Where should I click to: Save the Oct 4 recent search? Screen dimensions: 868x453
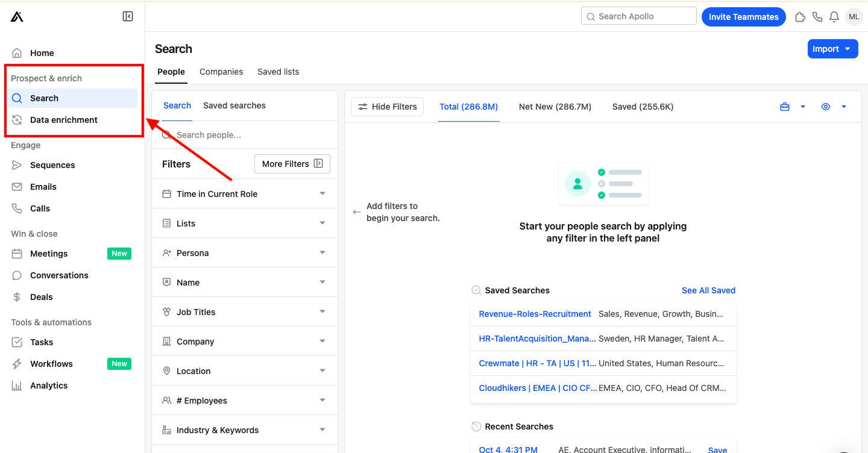(x=717, y=449)
